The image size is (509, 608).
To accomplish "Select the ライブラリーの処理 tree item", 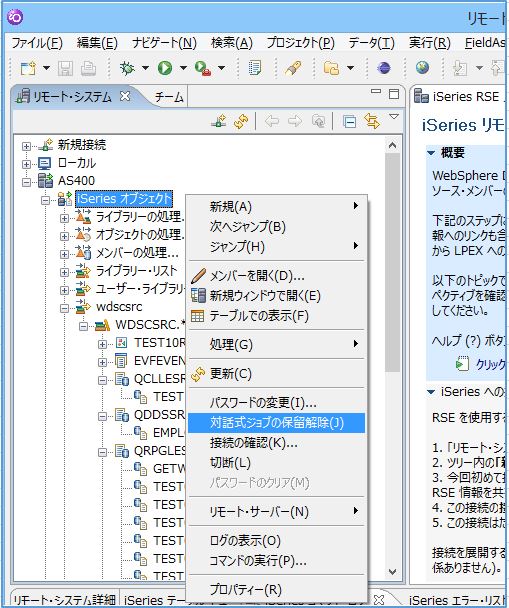I will 139,216.
